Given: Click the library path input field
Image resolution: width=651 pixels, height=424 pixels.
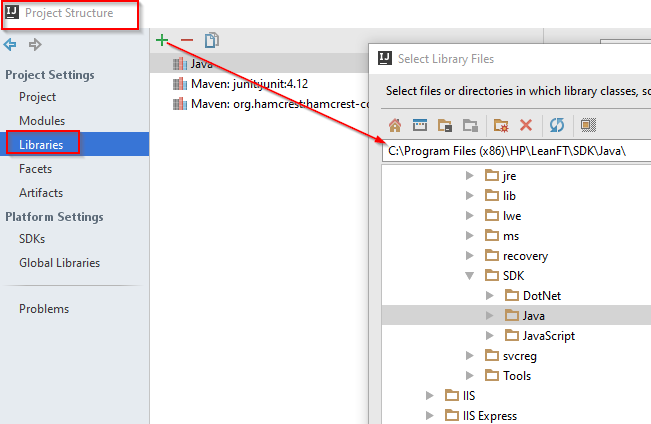Looking at the screenshot, I should (x=516, y=151).
